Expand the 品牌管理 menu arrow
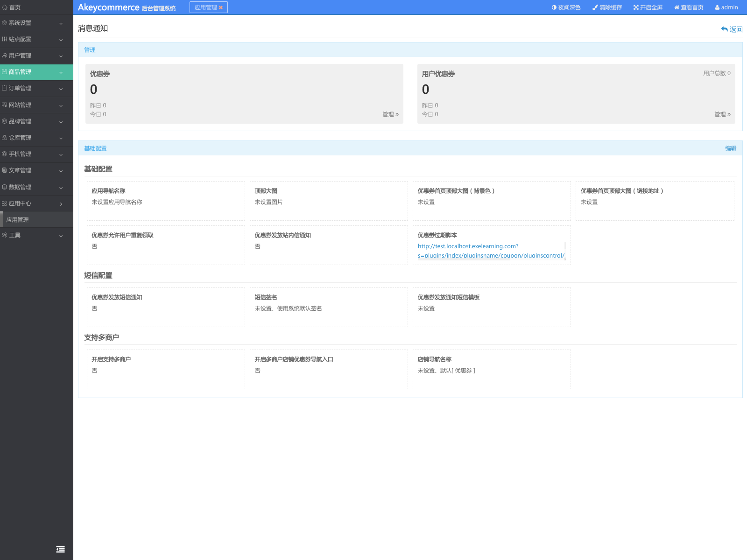The height and width of the screenshot is (560, 747). (x=61, y=122)
